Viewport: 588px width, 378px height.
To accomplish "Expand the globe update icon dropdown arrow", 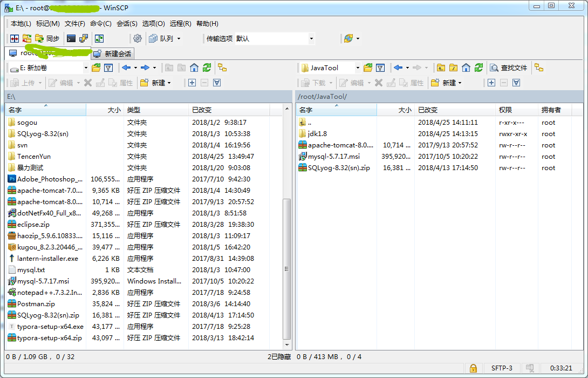I will tap(358, 38).
